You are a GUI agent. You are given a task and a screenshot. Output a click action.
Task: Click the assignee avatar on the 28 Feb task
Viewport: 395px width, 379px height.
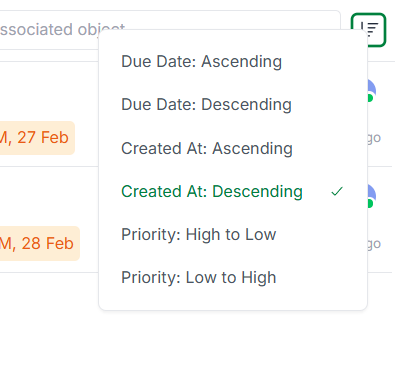(x=372, y=196)
